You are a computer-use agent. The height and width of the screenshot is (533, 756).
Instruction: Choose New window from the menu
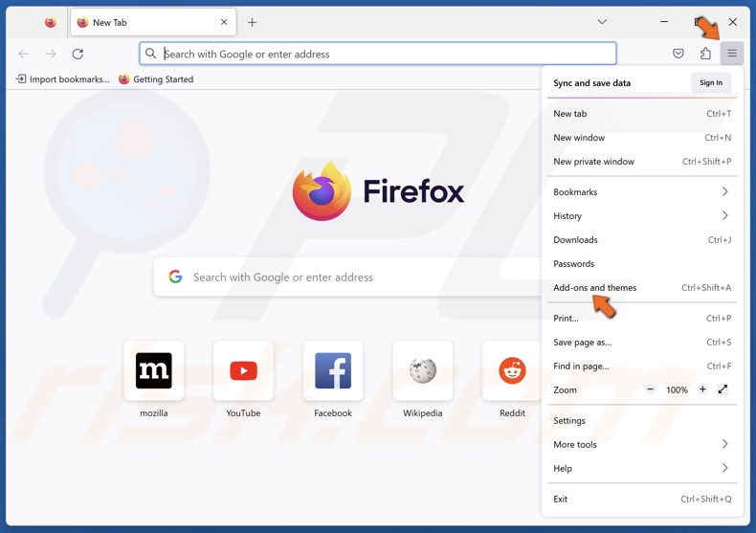(642, 138)
